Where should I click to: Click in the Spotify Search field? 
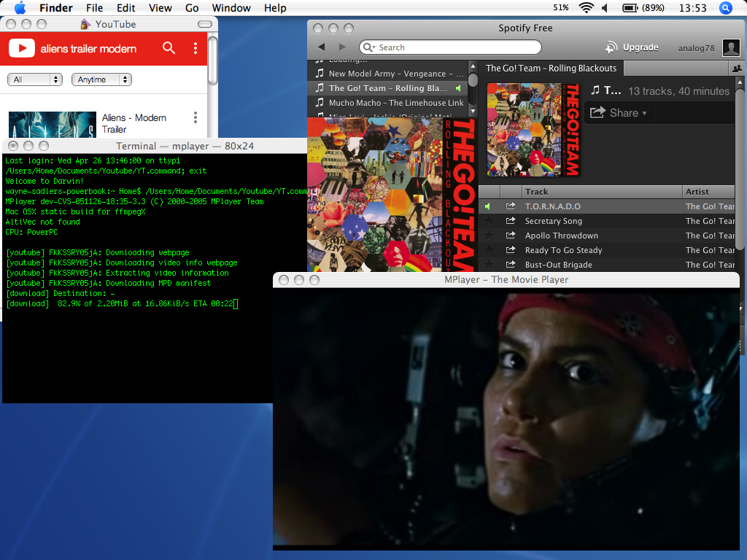450,47
